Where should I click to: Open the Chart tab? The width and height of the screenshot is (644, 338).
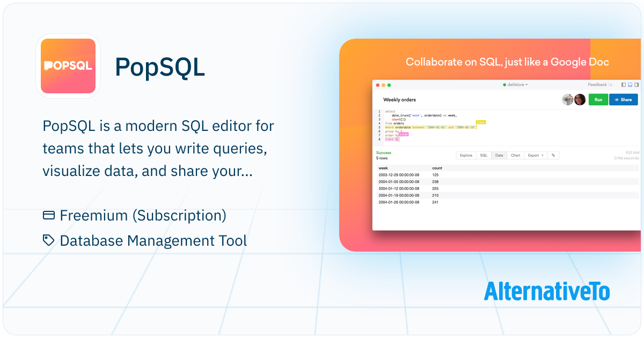tap(516, 155)
